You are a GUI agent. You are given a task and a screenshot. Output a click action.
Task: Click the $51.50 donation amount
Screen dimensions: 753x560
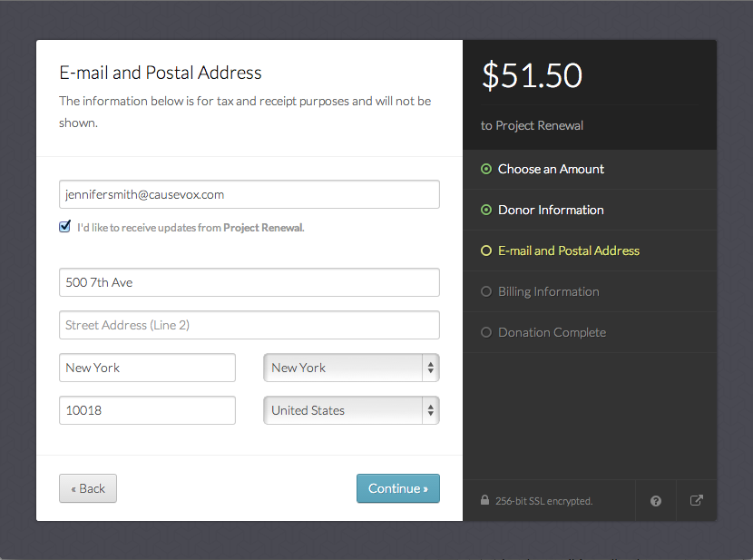(x=533, y=75)
